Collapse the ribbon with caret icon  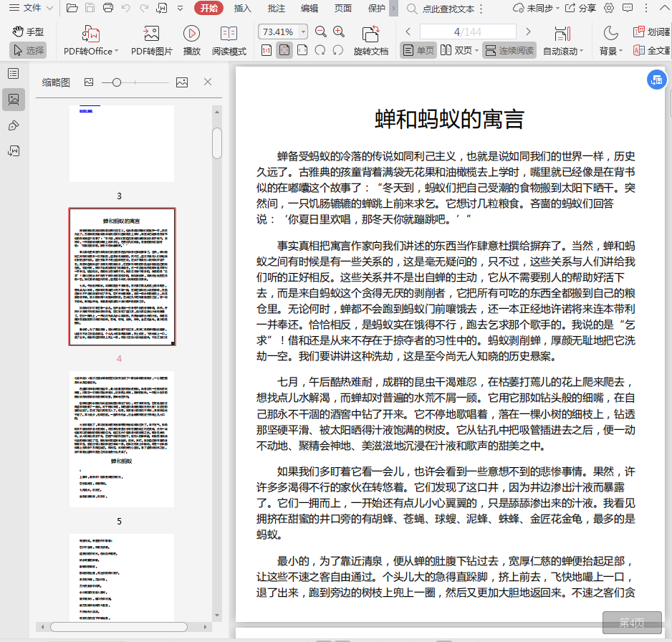[x=665, y=8]
